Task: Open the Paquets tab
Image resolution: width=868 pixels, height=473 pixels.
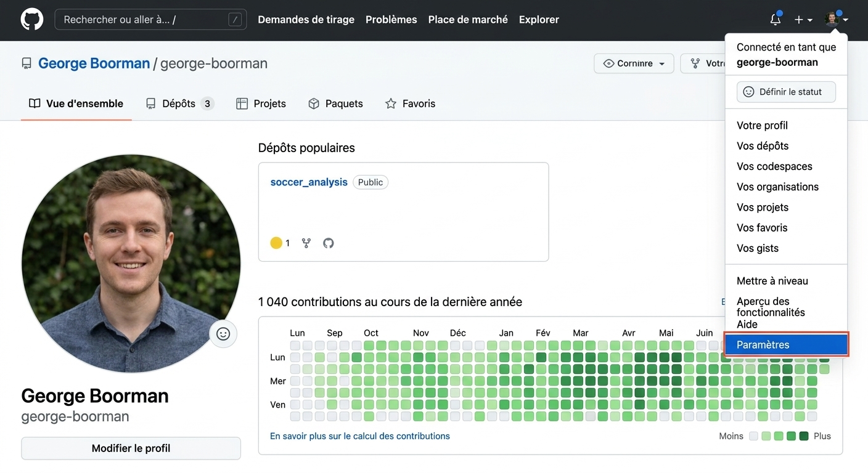Action: click(x=335, y=103)
